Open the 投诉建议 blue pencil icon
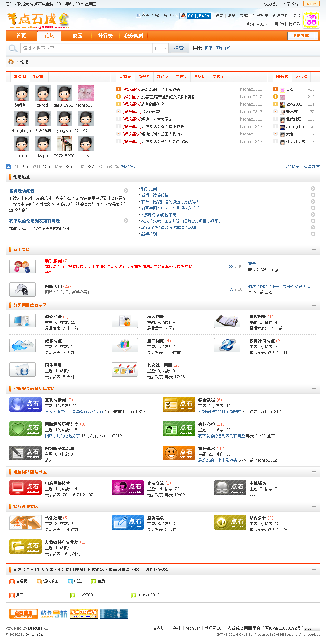The image size is (326, 644). coord(128,522)
